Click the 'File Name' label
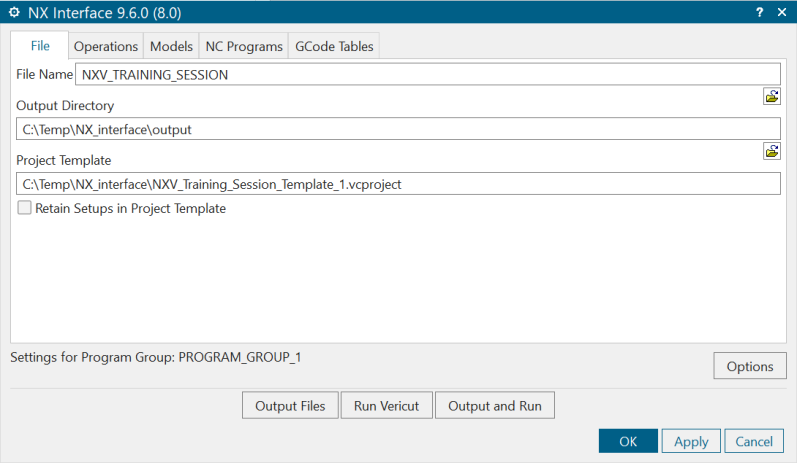Screen dimensions: 797x463 (45, 74)
